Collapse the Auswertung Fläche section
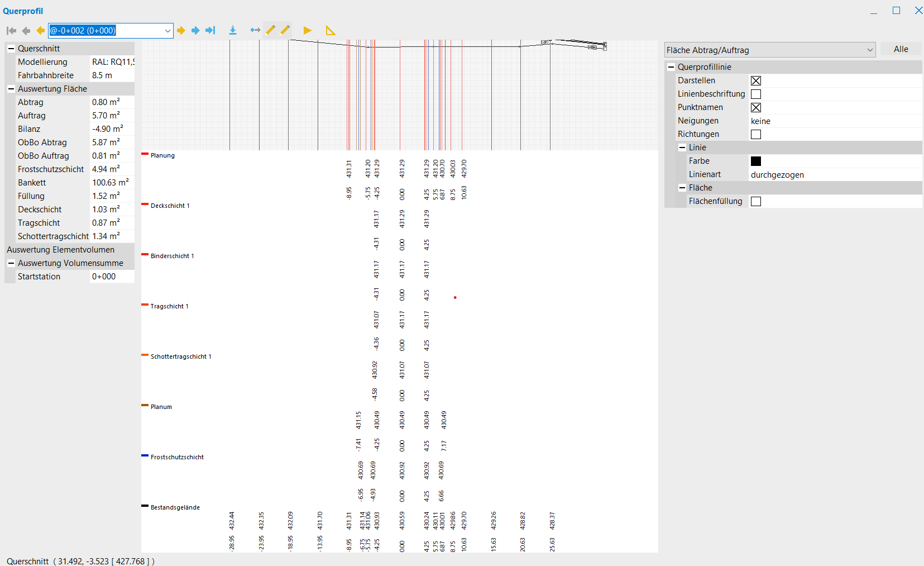 click(11, 89)
